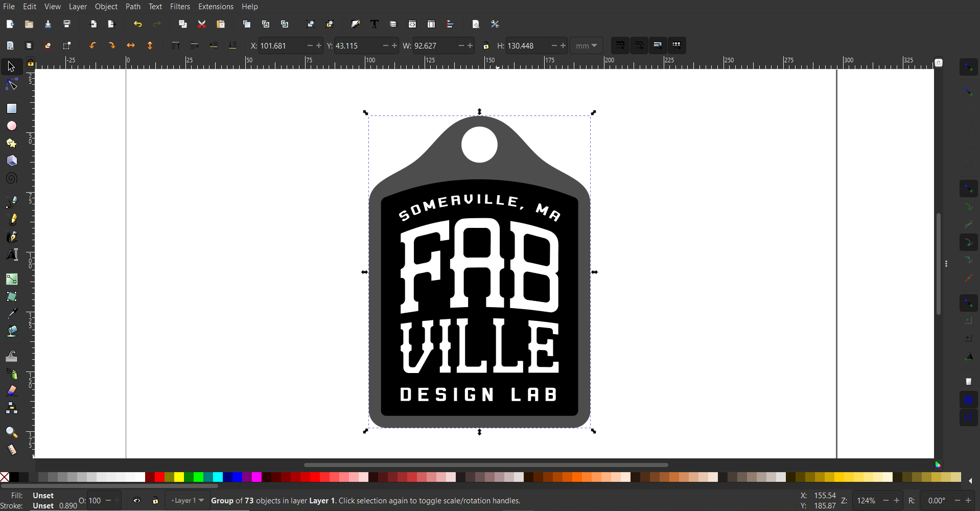Viewport: 980px width, 511px height.
Task: Toggle the lock to preserve width-height ratio
Action: click(486, 45)
